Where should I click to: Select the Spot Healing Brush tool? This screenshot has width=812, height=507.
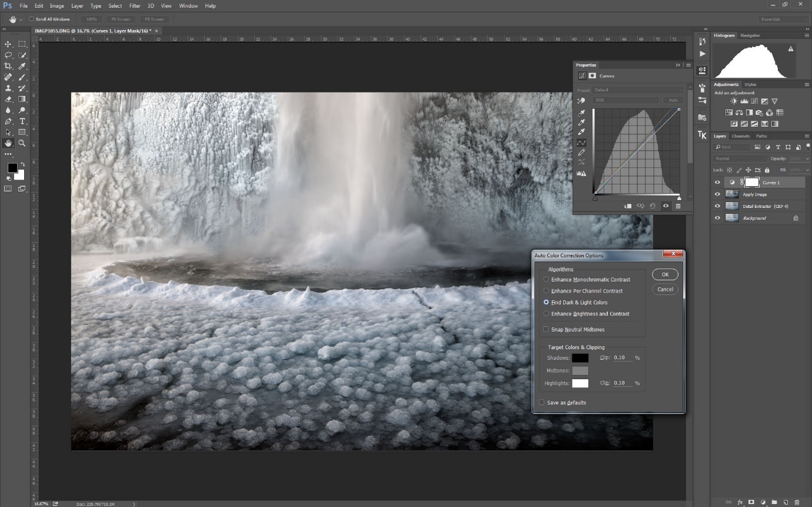pos(8,77)
